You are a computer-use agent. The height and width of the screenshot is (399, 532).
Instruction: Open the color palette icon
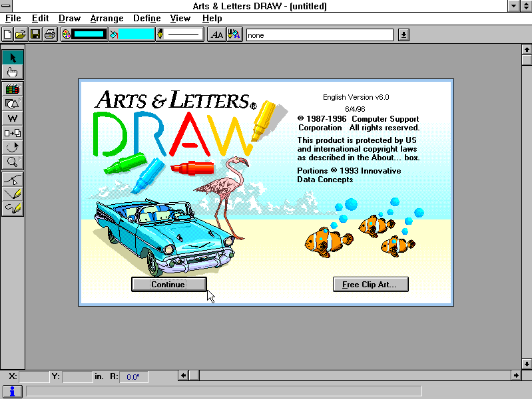[66, 35]
